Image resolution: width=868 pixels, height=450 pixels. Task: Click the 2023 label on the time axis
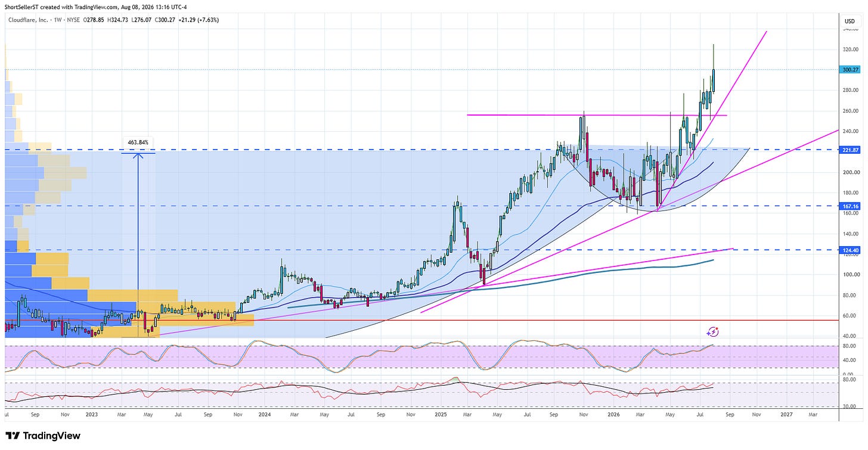pyautogui.click(x=93, y=414)
